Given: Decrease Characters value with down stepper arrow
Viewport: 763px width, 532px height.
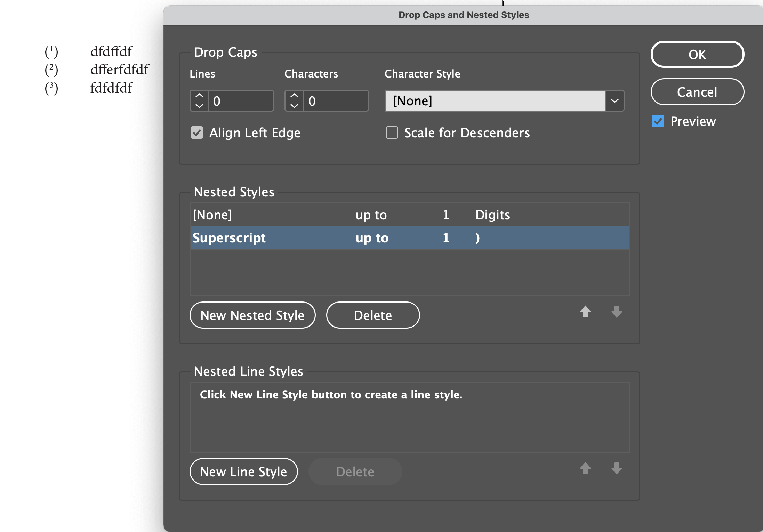Looking at the screenshot, I should point(294,106).
